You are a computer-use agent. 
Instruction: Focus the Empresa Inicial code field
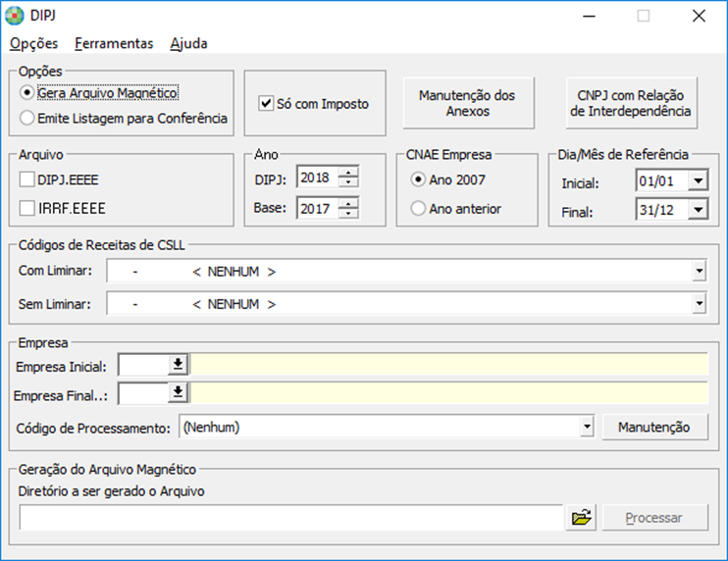tap(144, 365)
